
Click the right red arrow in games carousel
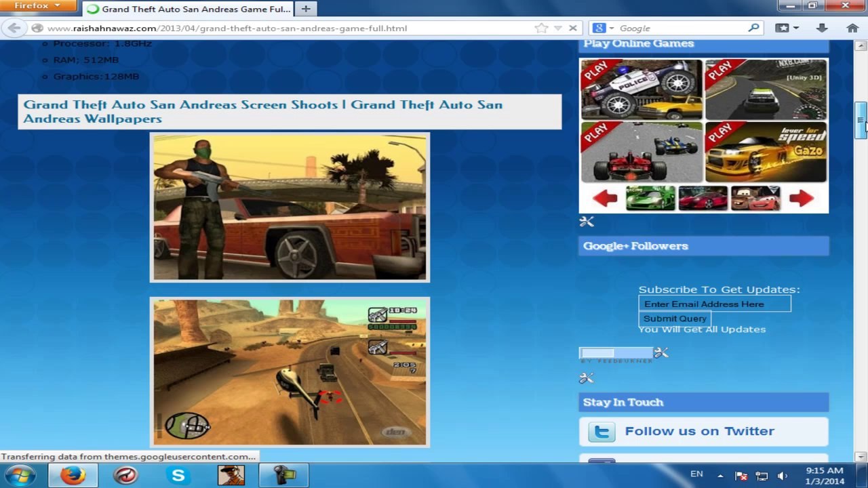coord(802,198)
